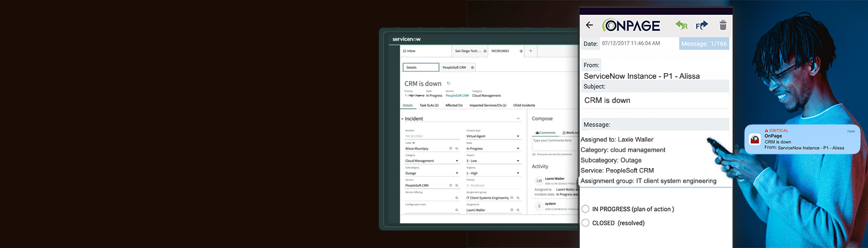The height and width of the screenshot is (248, 868).
Task: Tap the blue forward icon in OnPage
Action: click(702, 25)
